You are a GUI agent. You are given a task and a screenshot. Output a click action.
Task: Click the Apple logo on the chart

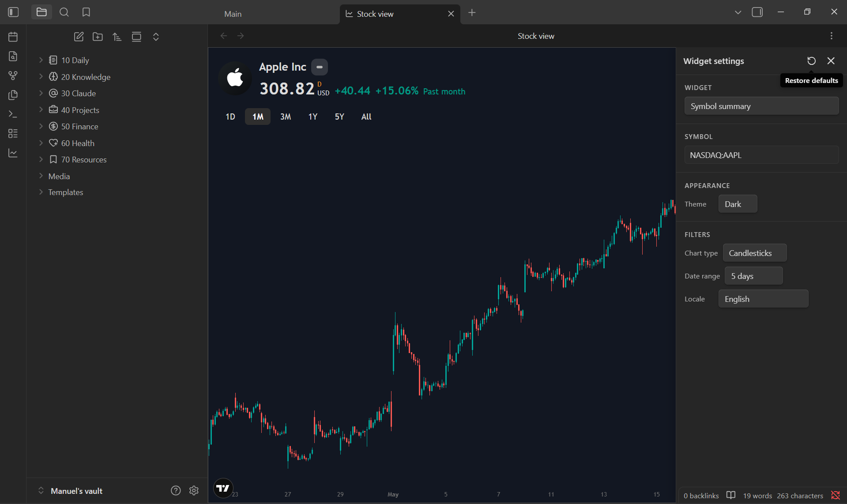[x=235, y=78]
